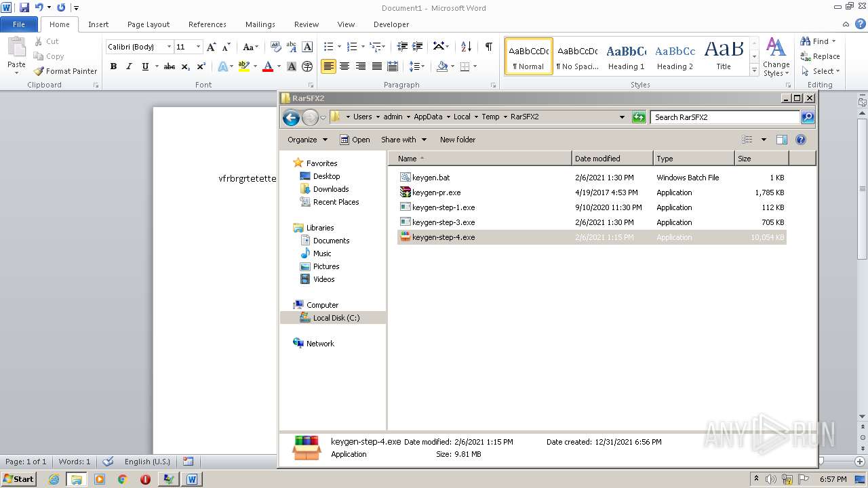
Task: Click Save icon in Quick Access Toolbar
Action: point(24,7)
